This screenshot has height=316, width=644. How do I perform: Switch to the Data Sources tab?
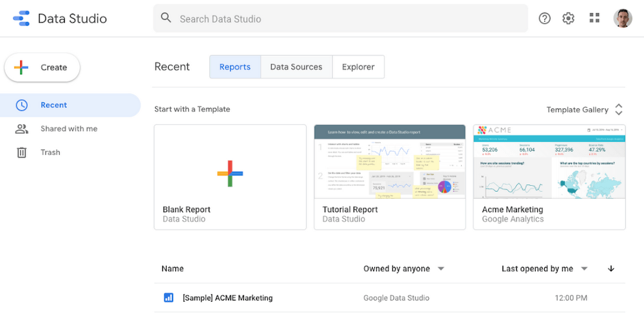(296, 67)
